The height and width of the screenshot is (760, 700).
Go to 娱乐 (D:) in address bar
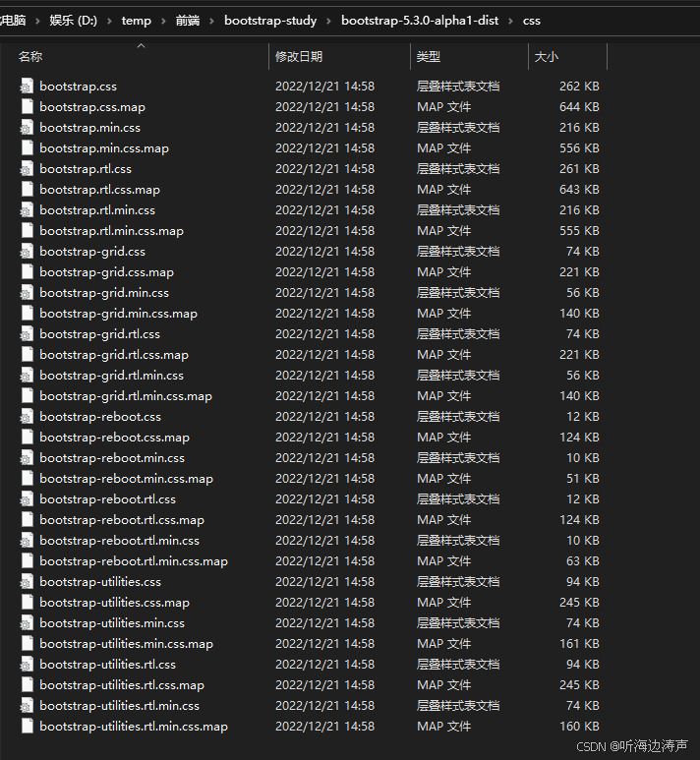(73, 21)
